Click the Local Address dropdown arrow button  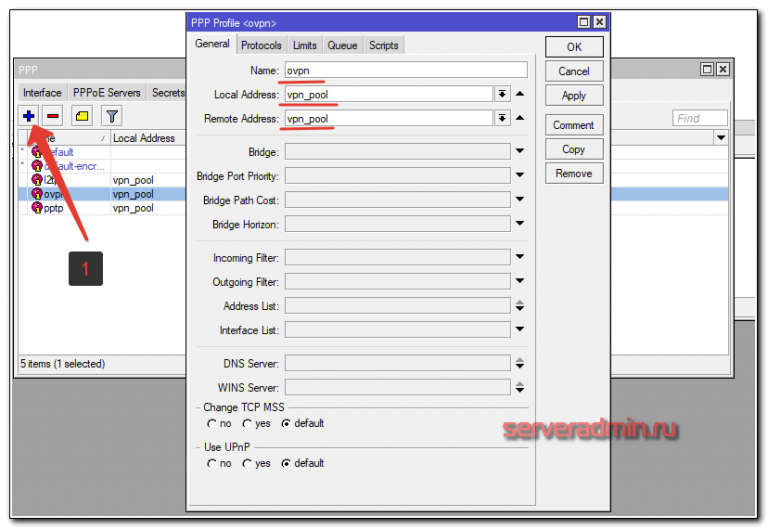click(x=501, y=94)
